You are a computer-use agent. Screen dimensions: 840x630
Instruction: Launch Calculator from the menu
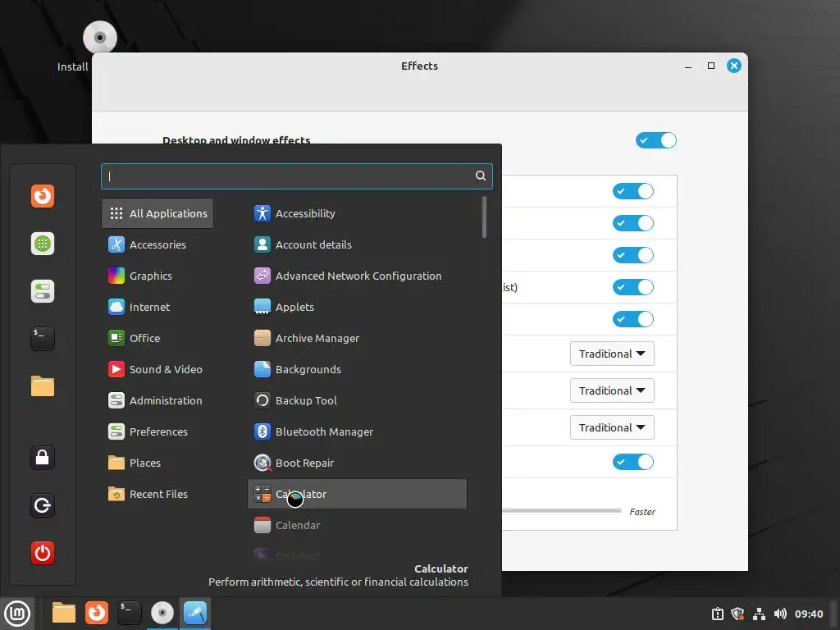[357, 494]
